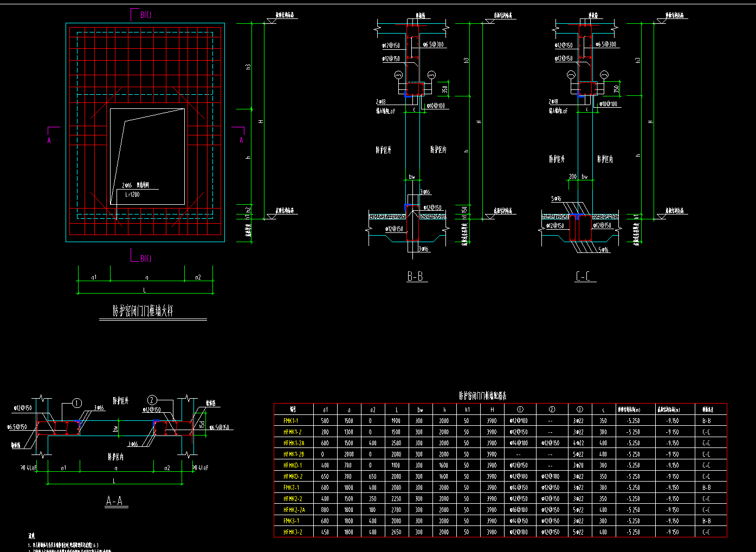Viewport: 756px width, 552px height.
Task: Click the c column header in the table
Action: tap(603, 410)
